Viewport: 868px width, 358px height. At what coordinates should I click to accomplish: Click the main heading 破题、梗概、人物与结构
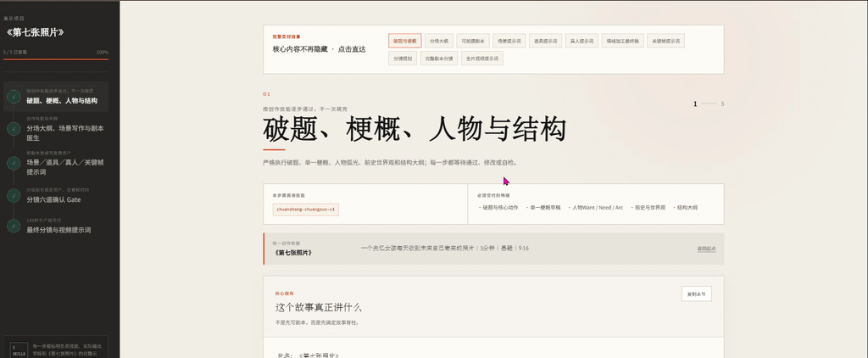[x=414, y=129]
